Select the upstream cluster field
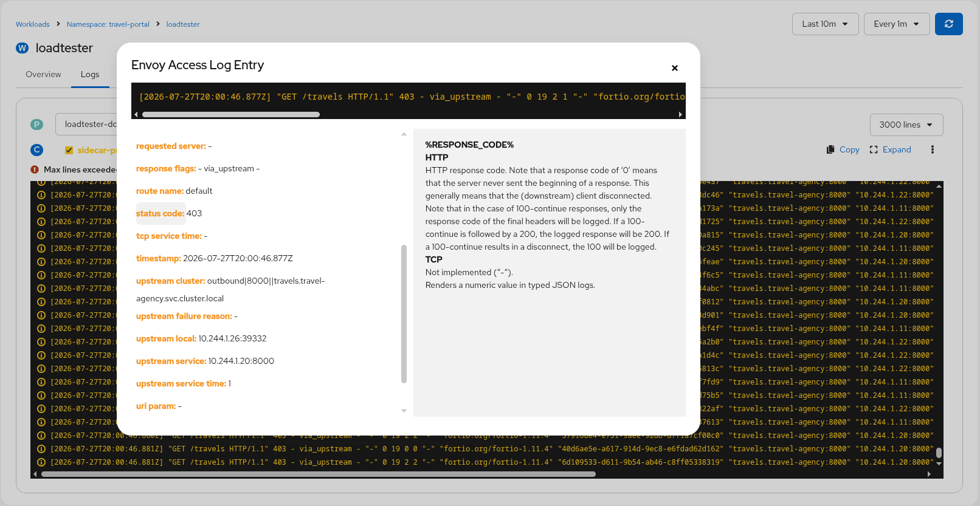The width and height of the screenshot is (980, 506). [x=171, y=281]
